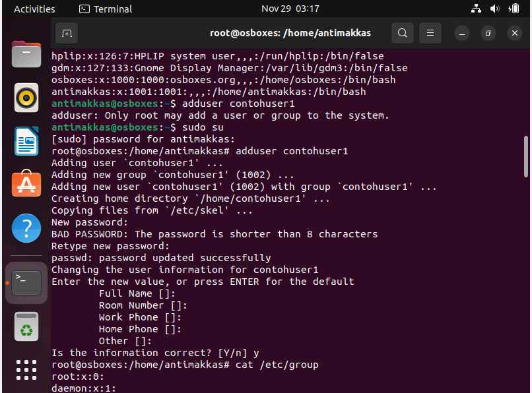The image size is (532, 393).
Task: Open the Files app in dock
Action: coord(26,54)
